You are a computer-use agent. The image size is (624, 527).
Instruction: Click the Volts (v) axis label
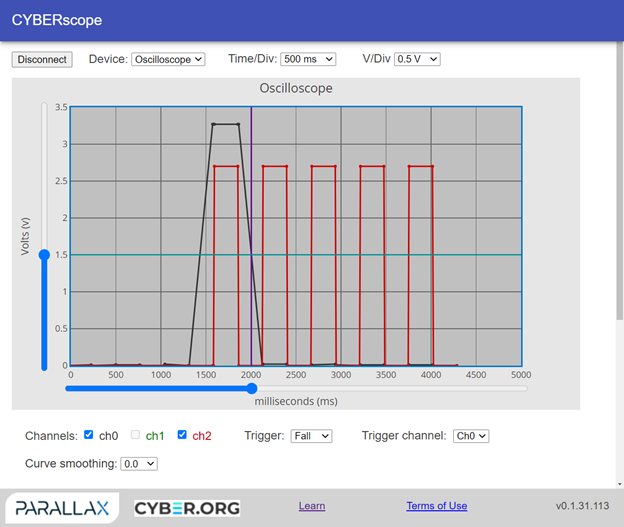click(25, 236)
